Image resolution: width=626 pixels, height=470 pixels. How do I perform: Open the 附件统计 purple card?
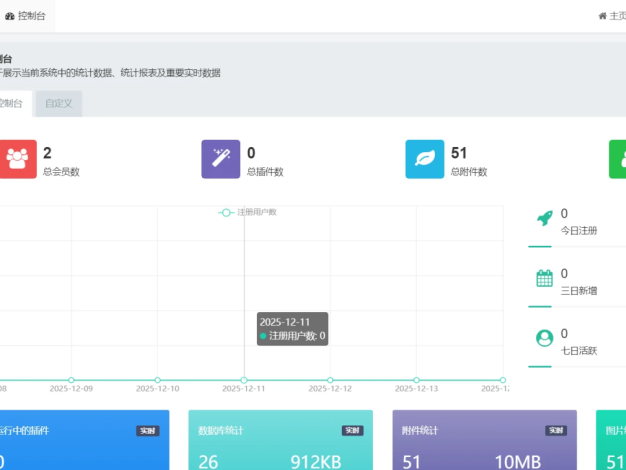(x=485, y=440)
